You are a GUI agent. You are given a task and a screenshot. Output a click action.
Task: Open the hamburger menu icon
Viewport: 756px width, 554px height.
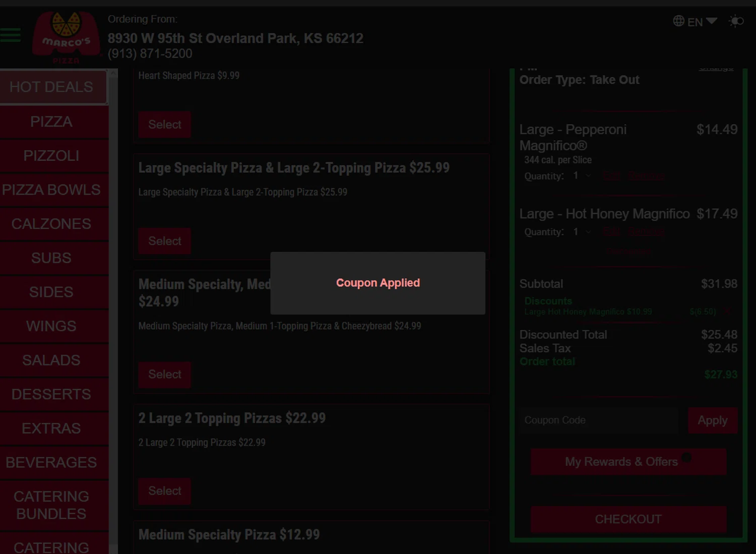(11, 35)
